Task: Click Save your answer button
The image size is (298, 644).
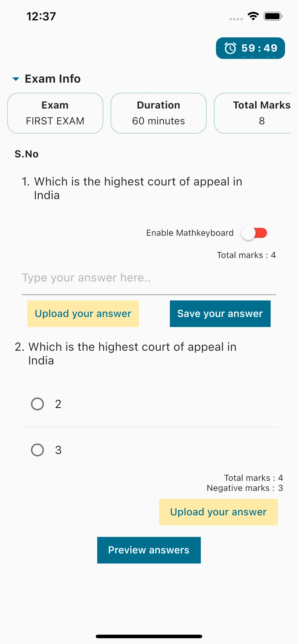Action: point(220,314)
